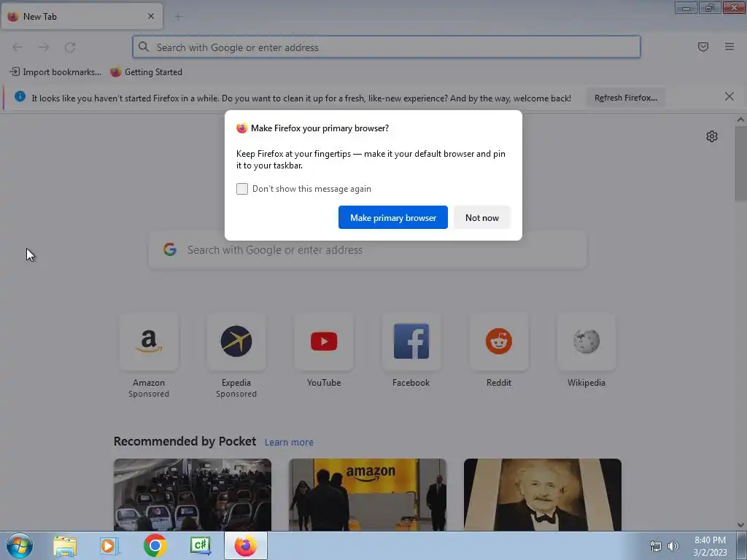This screenshot has height=560, width=747.
Task: Click the Show desktop button on taskbar
Action: click(742, 545)
